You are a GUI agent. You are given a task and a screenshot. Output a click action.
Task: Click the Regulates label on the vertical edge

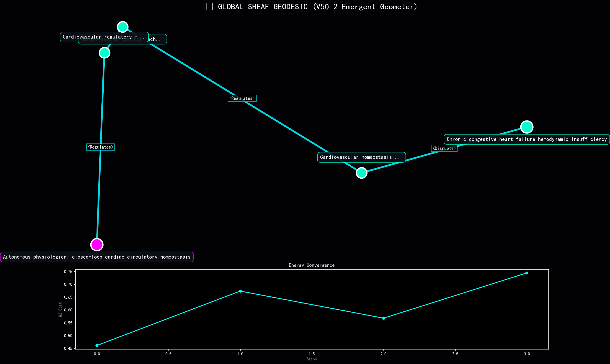[101, 147]
